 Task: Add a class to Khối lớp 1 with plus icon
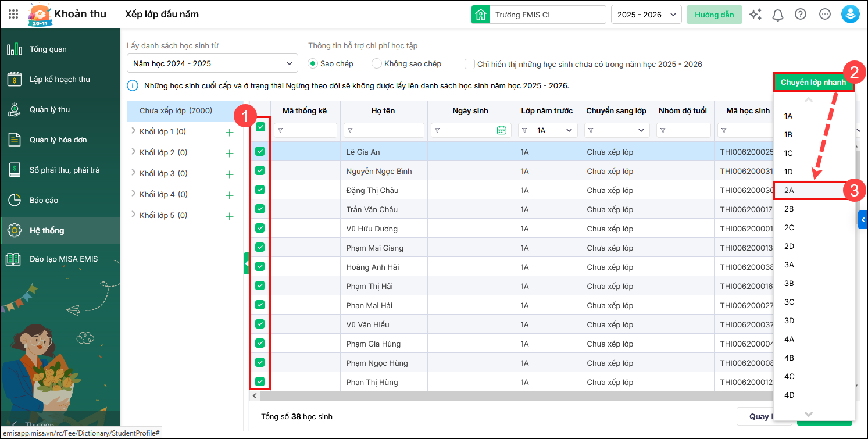[x=230, y=133]
